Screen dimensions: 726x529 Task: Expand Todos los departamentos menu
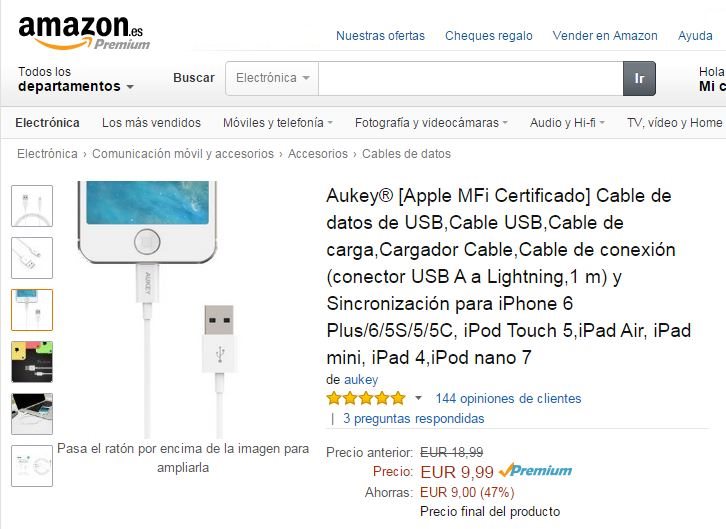76,79
